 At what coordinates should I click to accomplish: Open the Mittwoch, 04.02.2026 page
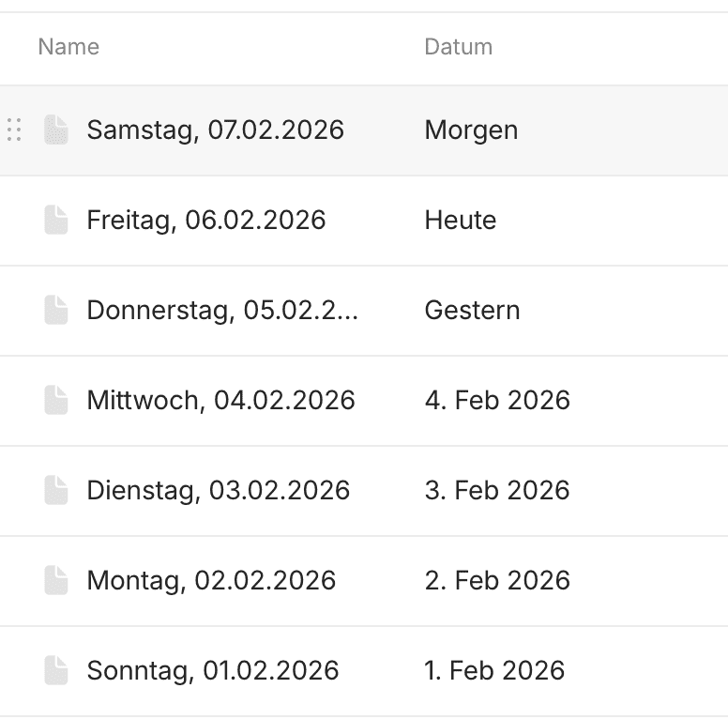click(221, 401)
